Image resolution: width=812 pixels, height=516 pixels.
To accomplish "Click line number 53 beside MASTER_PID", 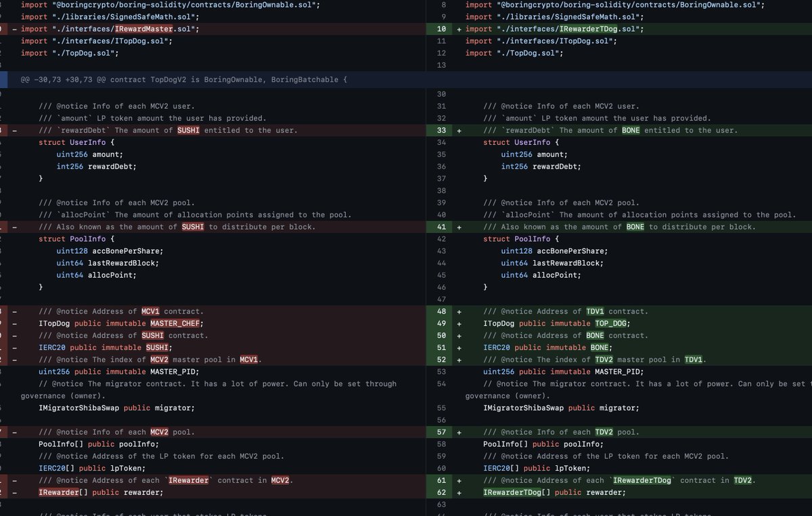I will click(441, 372).
